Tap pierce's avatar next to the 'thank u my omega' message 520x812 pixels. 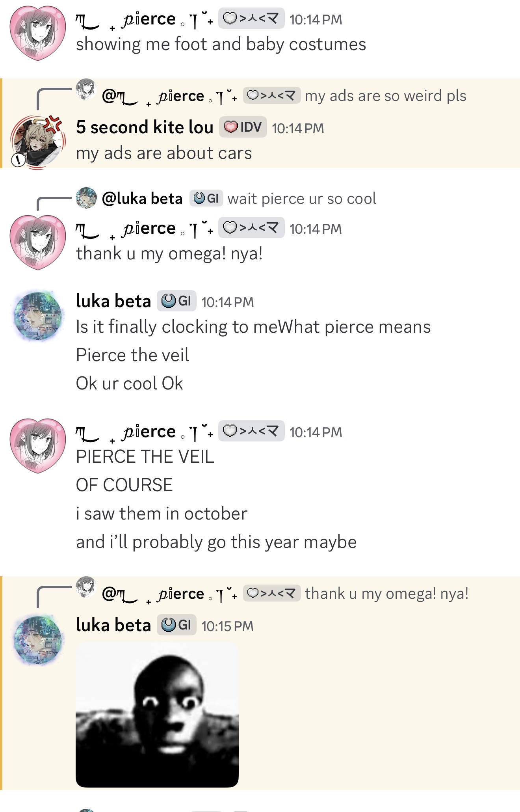37,242
